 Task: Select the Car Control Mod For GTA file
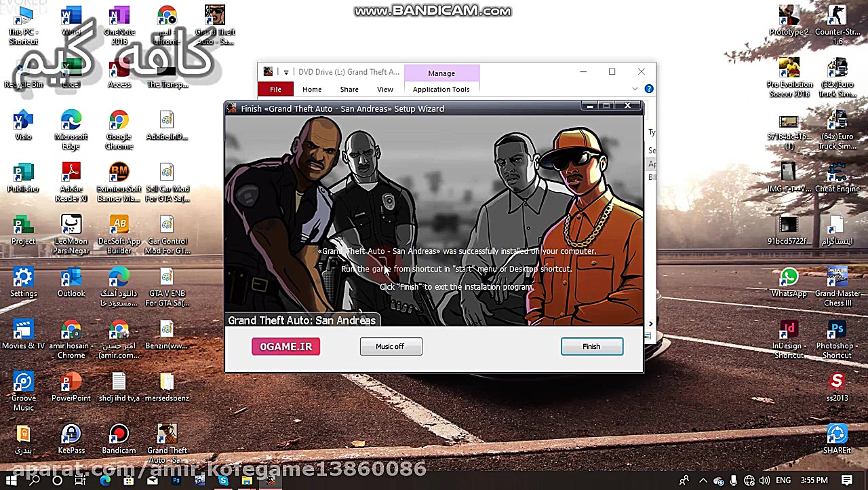(167, 235)
